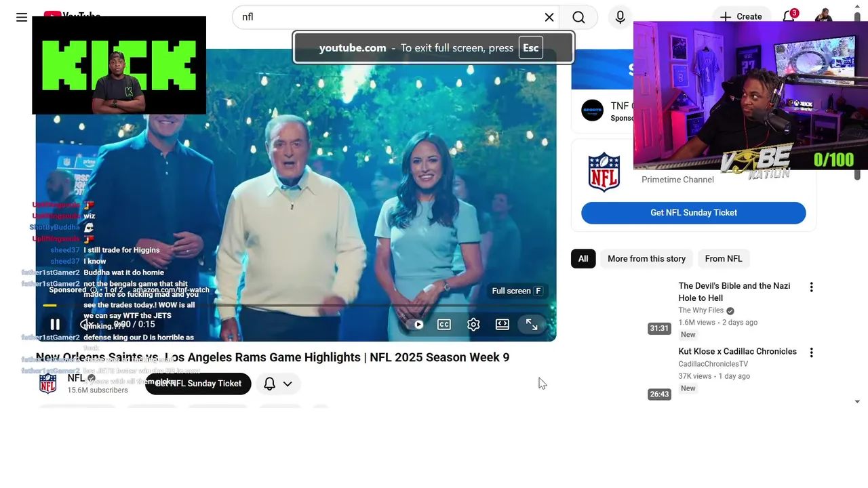Click the search magnifier button
Viewport: 868px width, 488px height.
point(578,17)
